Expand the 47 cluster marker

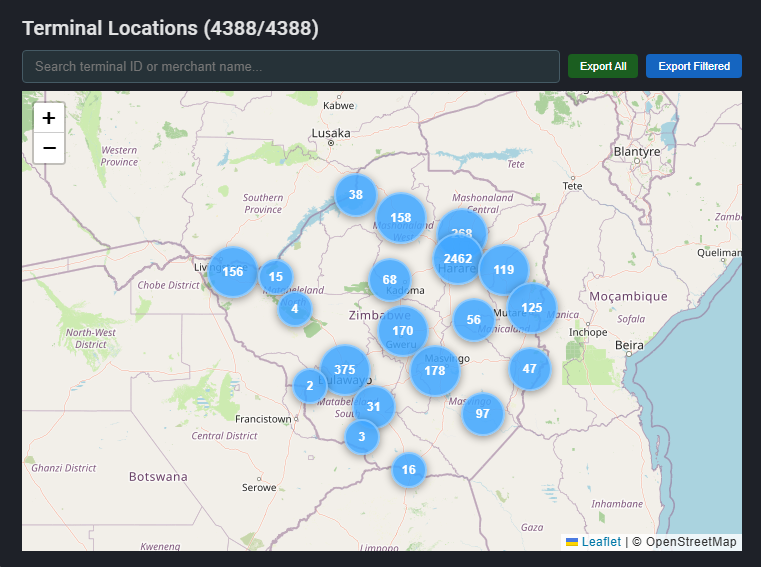pos(529,369)
